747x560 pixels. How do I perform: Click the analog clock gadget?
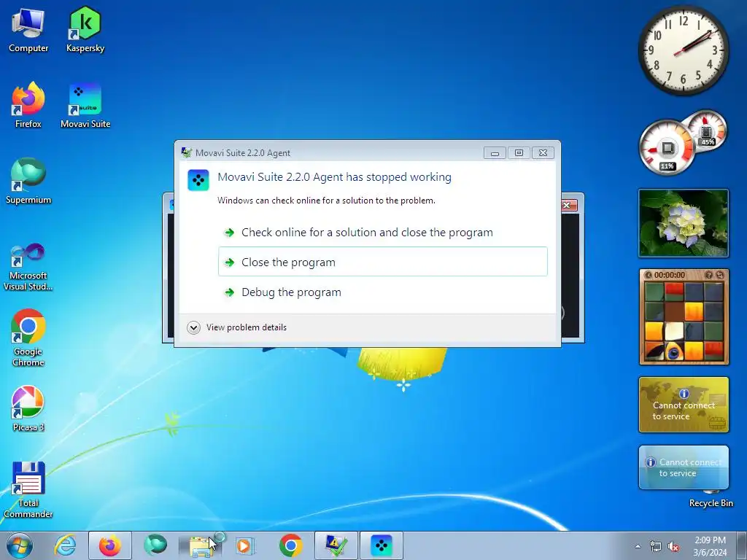click(x=683, y=50)
